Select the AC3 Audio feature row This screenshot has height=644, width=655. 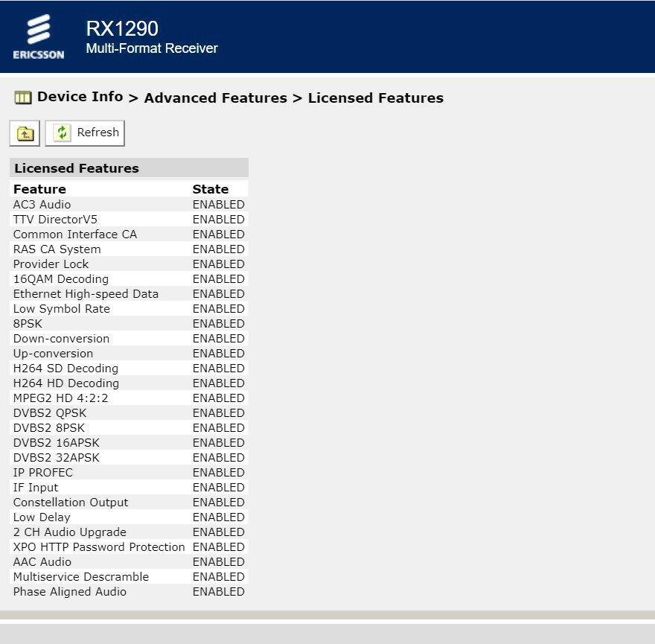point(42,205)
